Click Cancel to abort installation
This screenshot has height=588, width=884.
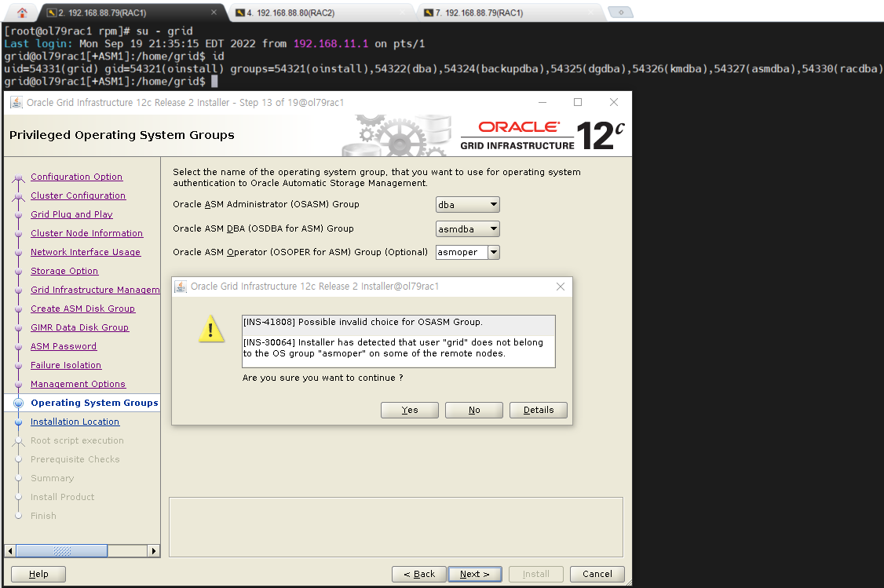point(597,574)
